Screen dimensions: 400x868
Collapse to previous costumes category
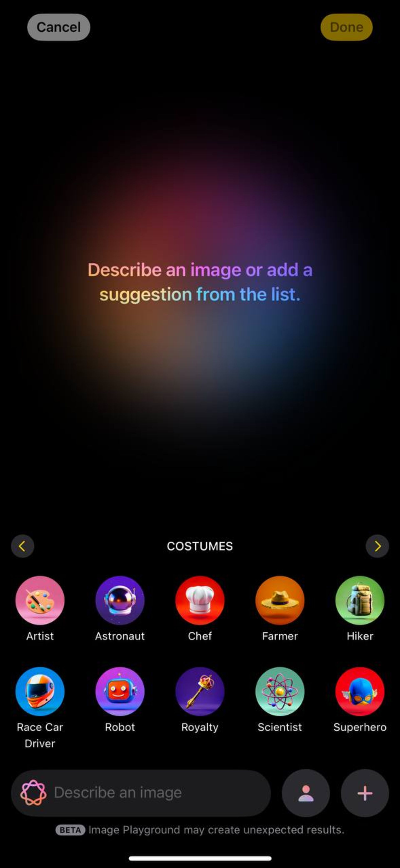click(22, 546)
